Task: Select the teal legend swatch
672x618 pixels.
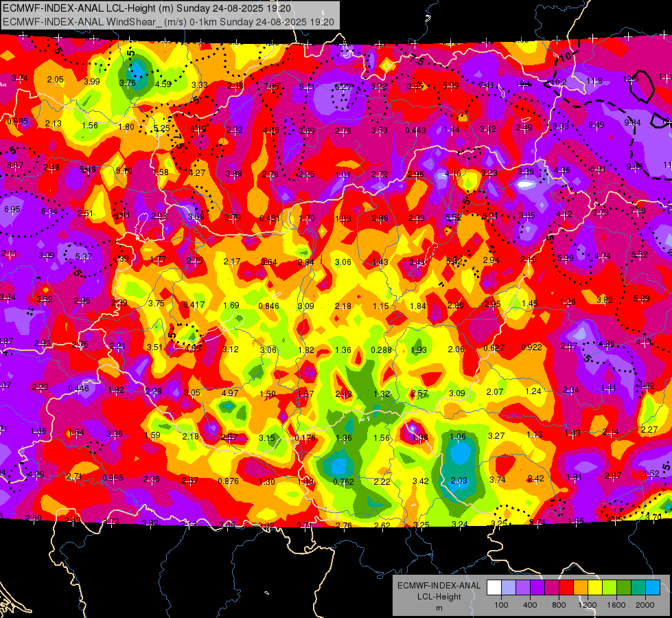Action: [638, 588]
